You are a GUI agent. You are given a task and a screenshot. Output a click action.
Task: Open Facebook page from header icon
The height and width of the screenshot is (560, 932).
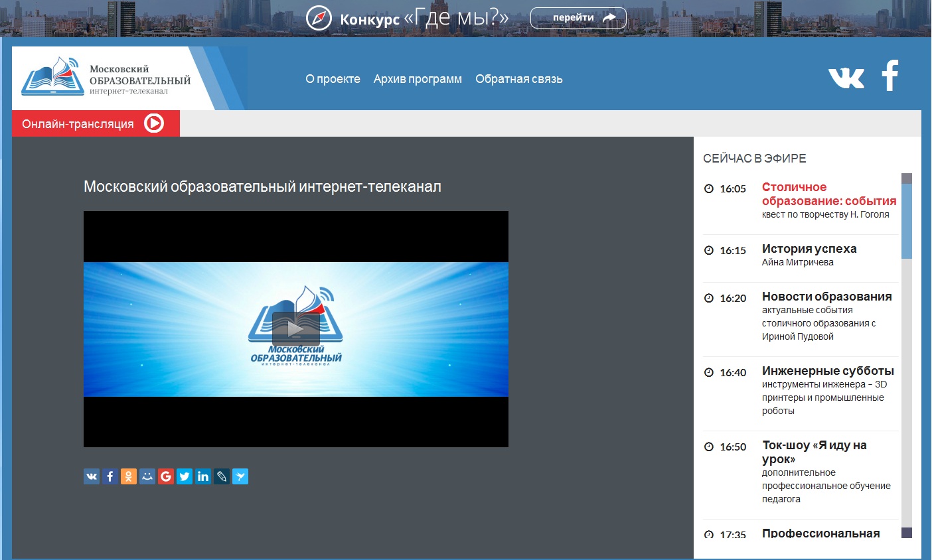(890, 76)
